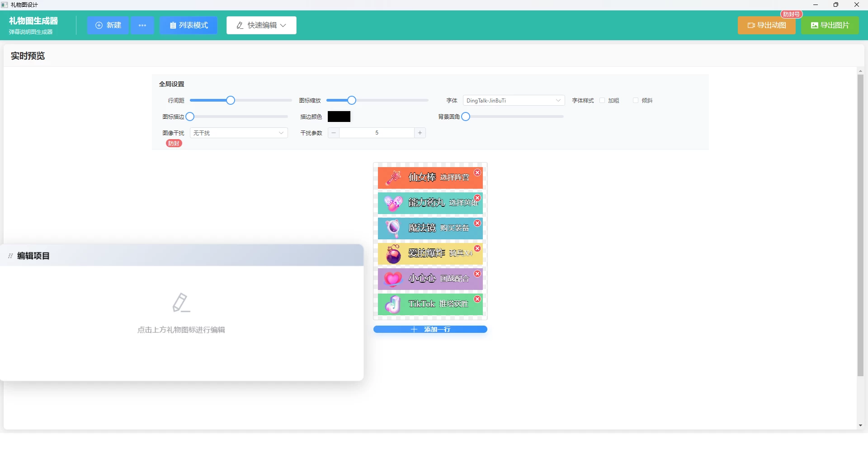Increase 干扰参数 with the plus stepper

click(420, 133)
